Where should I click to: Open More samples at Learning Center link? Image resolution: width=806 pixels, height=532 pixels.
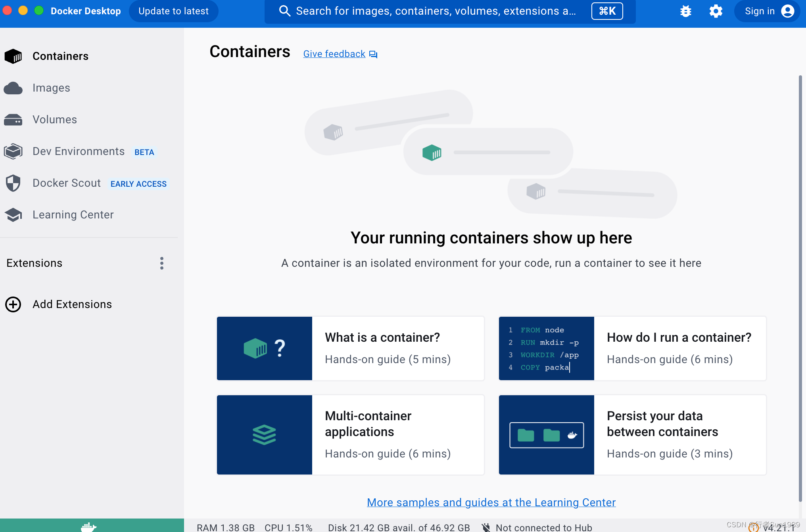coord(491,503)
